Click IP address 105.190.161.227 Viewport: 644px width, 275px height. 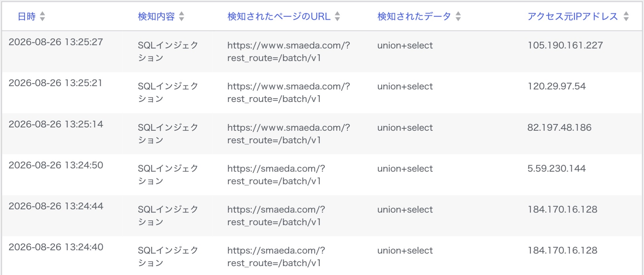coord(565,45)
